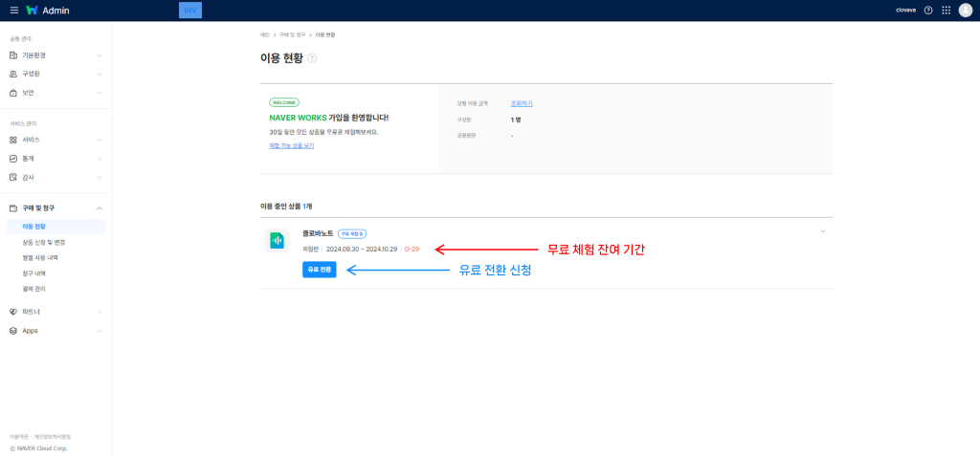Open the help question mark in header
This screenshot has height=457, width=980.
pos(928,11)
